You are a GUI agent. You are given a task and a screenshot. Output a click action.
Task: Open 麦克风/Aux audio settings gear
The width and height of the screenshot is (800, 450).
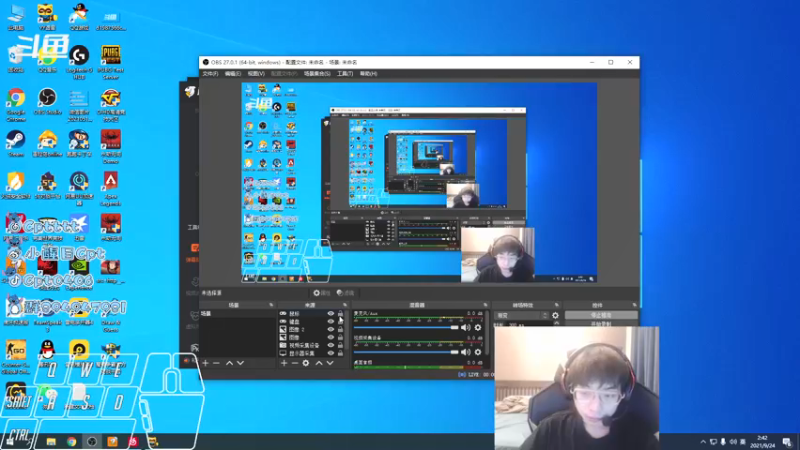coord(478,328)
